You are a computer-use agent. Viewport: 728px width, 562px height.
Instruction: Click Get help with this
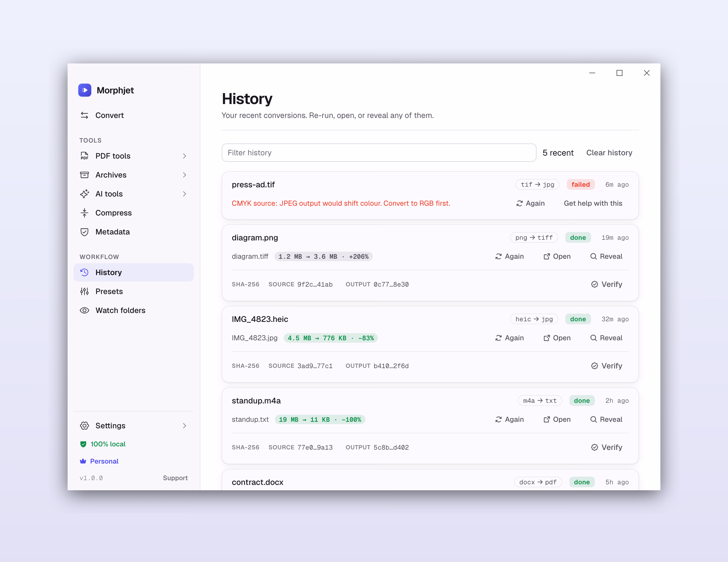pos(593,203)
